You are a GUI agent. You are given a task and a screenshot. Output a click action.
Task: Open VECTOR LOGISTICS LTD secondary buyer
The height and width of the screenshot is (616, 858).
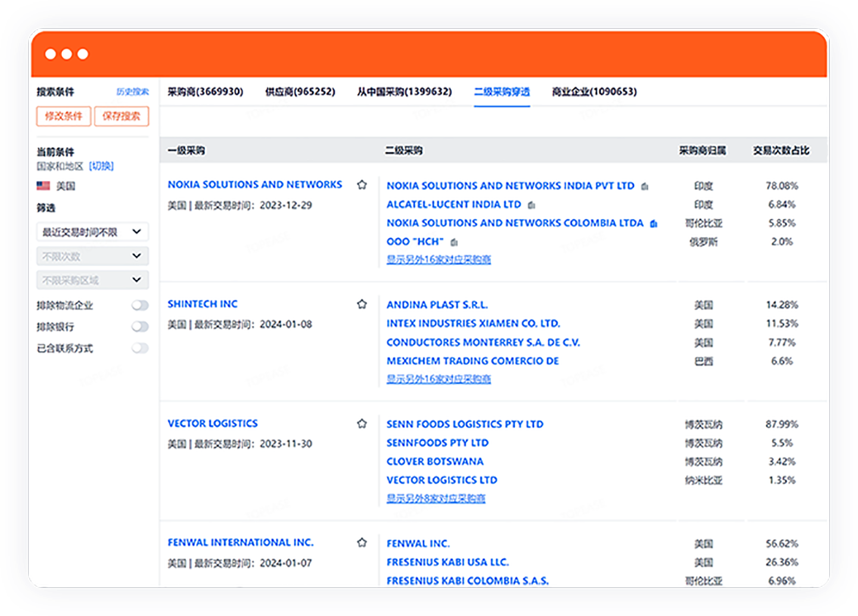coord(442,480)
